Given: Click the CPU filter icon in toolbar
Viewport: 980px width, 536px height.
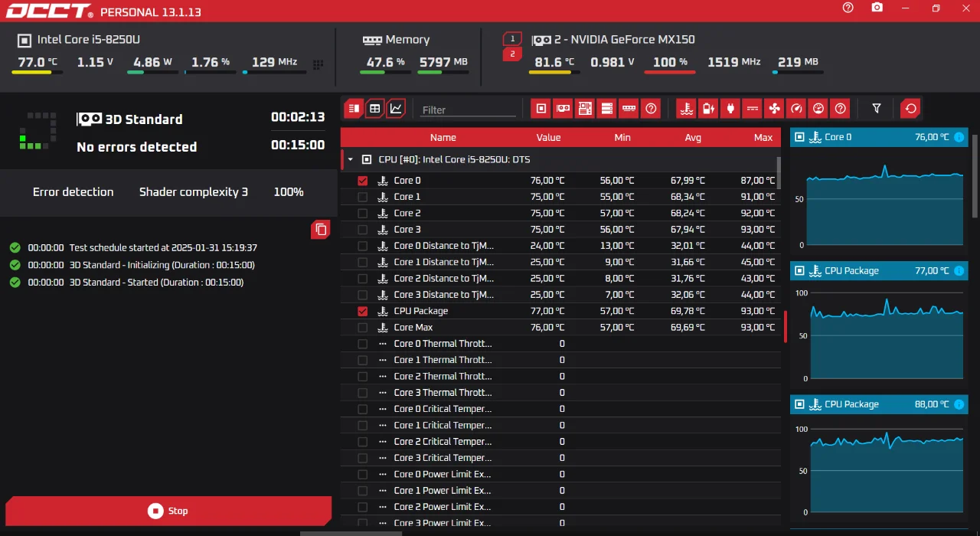Looking at the screenshot, I should pyautogui.click(x=541, y=109).
